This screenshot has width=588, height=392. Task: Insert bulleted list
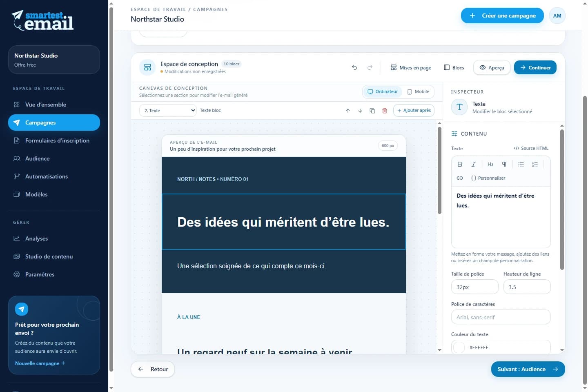[x=521, y=164]
